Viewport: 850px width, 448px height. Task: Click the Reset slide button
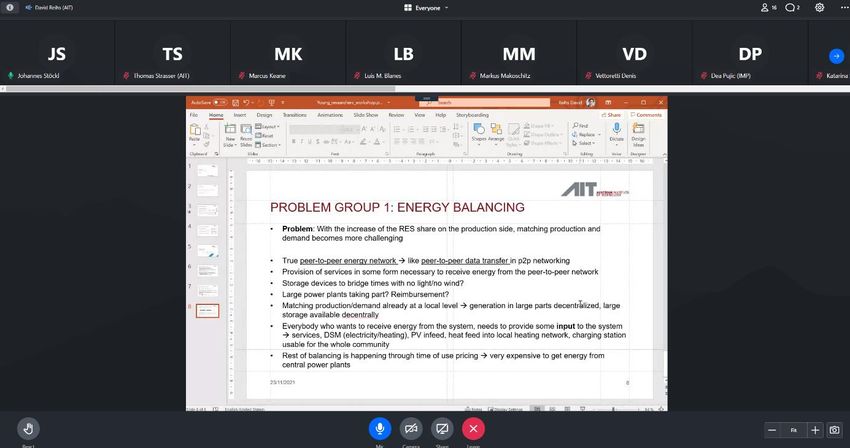coord(264,136)
